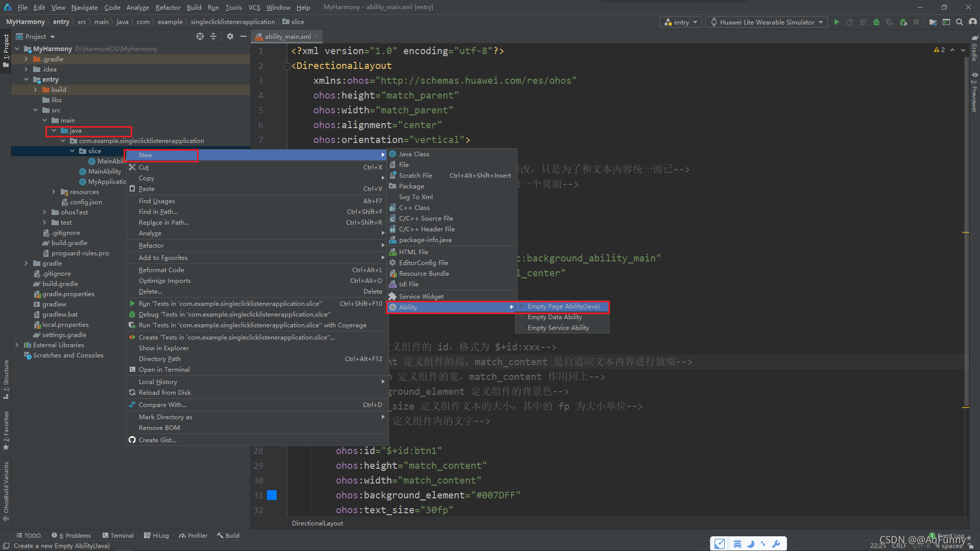The image size is (980, 551).
Task: Collapse the entry module folder
Action: click(26, 80)
